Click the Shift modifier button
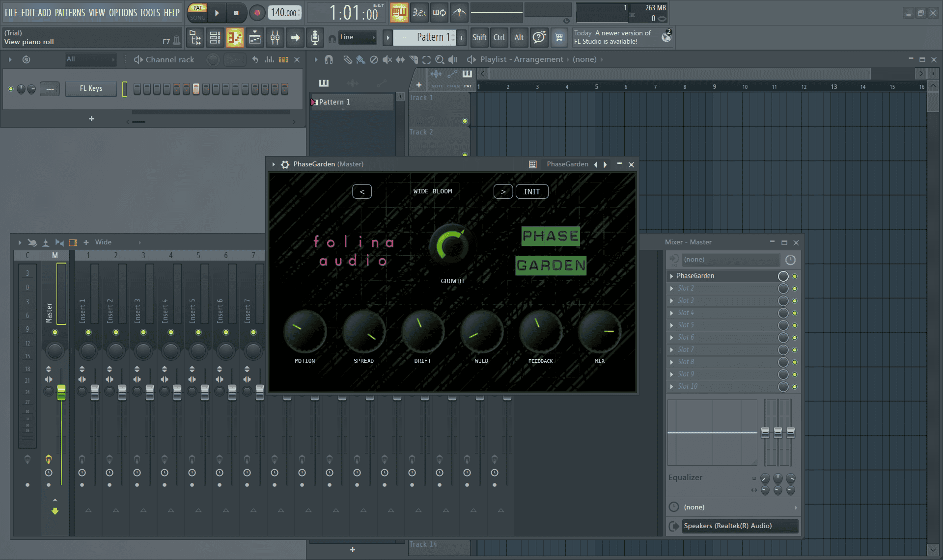Image resolution: width=943 pixels, height=560 pixels. (479, 37)
